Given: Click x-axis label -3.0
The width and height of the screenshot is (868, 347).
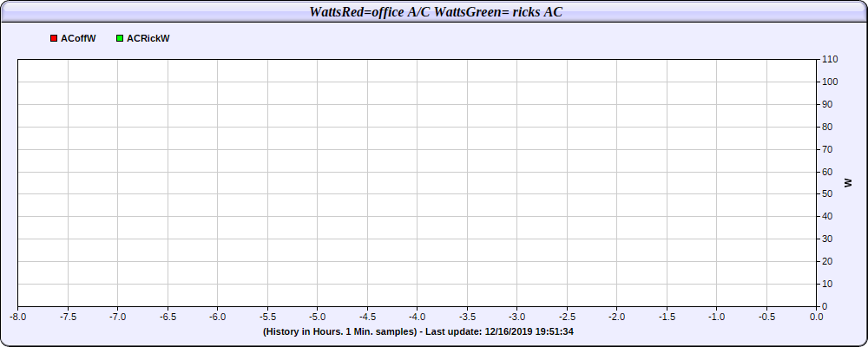Looking at the screenshot, I should coord(517,318).
